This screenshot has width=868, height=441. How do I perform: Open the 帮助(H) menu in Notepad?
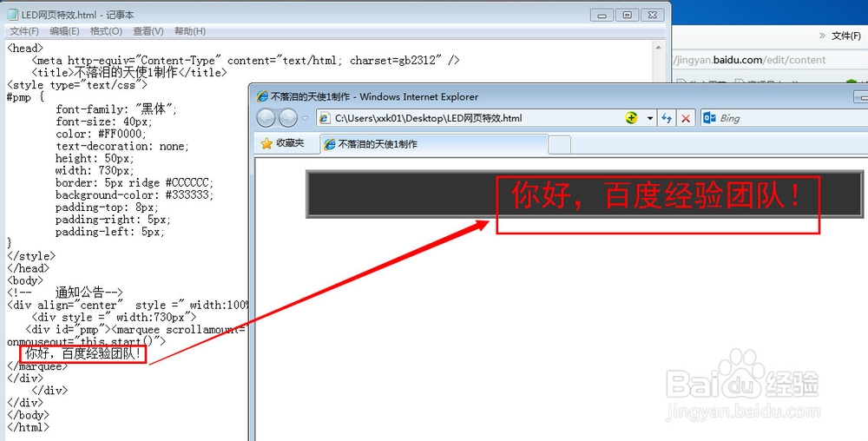coord(190,31)
